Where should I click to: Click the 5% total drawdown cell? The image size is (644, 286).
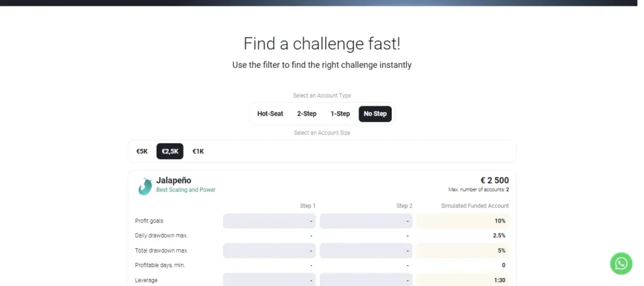click(x=462, y=250)
